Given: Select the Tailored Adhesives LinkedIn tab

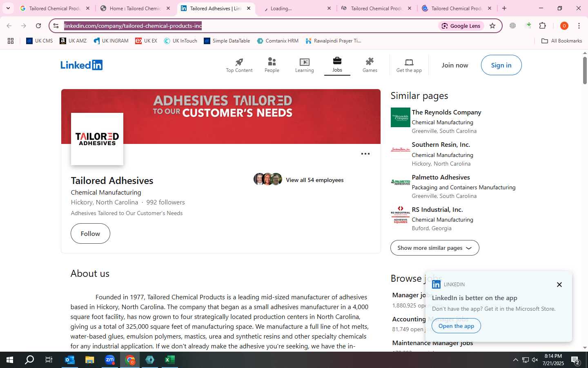Looking at the screenshot, I should point(216,8).
